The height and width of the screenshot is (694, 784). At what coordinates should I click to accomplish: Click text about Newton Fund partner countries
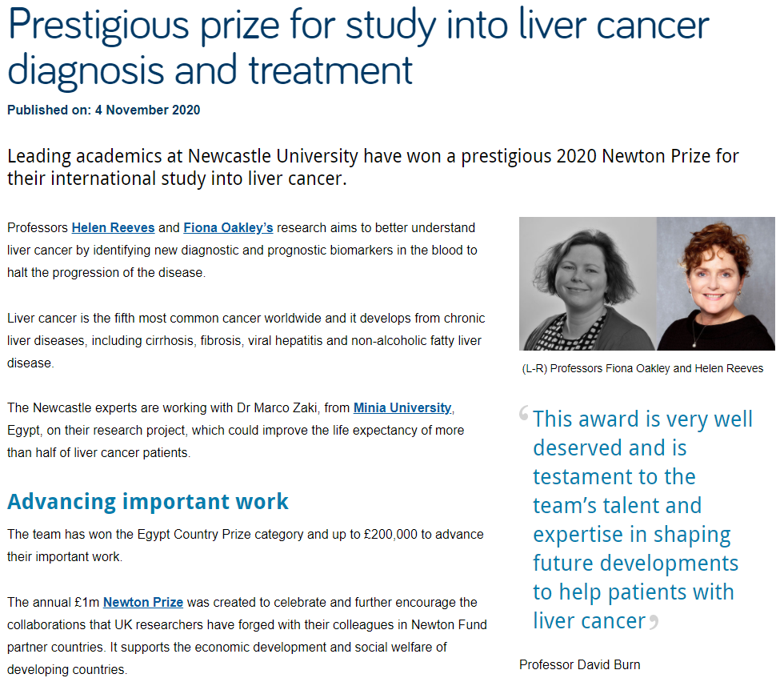pos(246,636)
